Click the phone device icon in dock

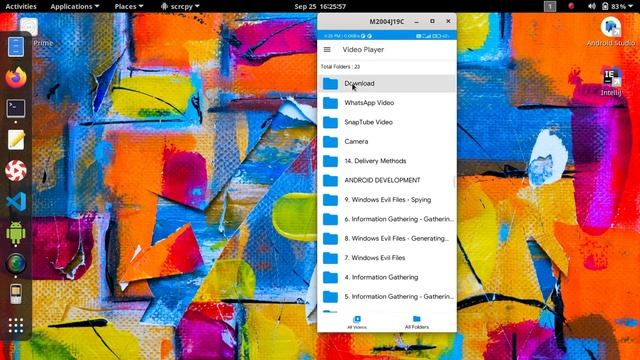tap(16, 294)
